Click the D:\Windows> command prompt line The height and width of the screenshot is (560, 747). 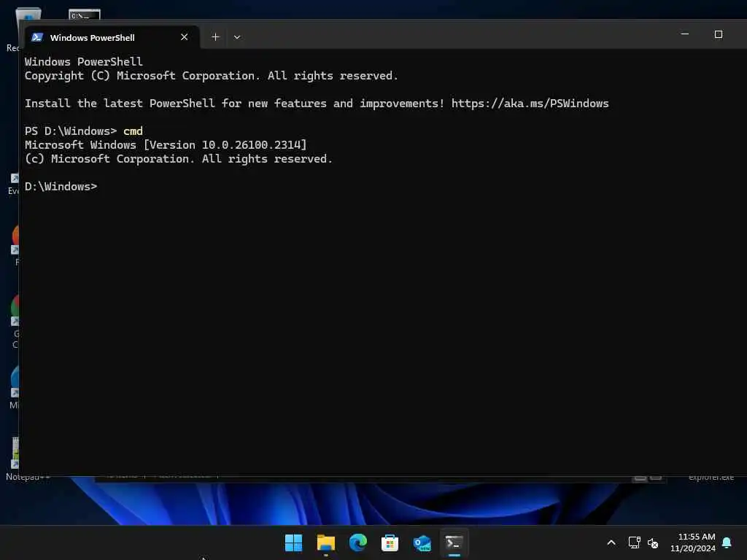pos(61,186)
